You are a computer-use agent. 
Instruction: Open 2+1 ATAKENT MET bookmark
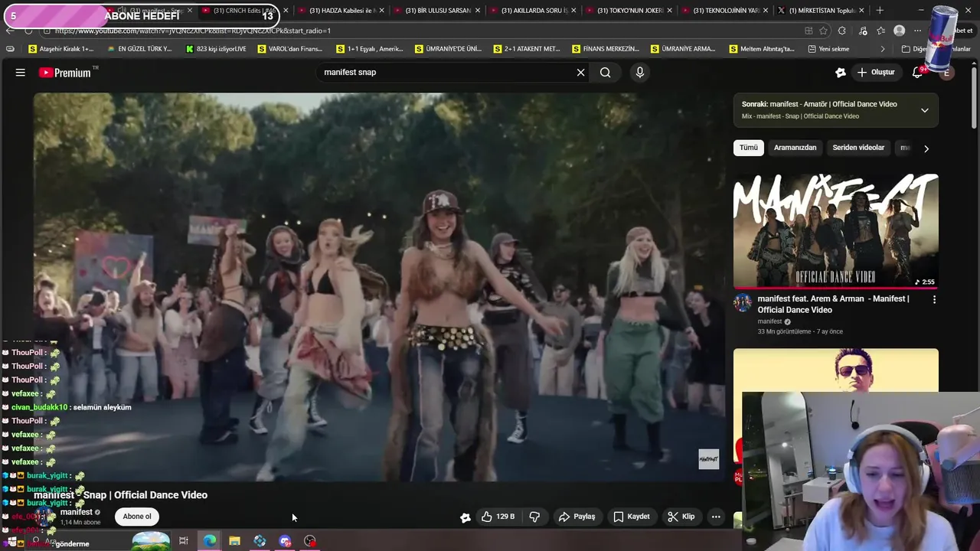(527, 49)
